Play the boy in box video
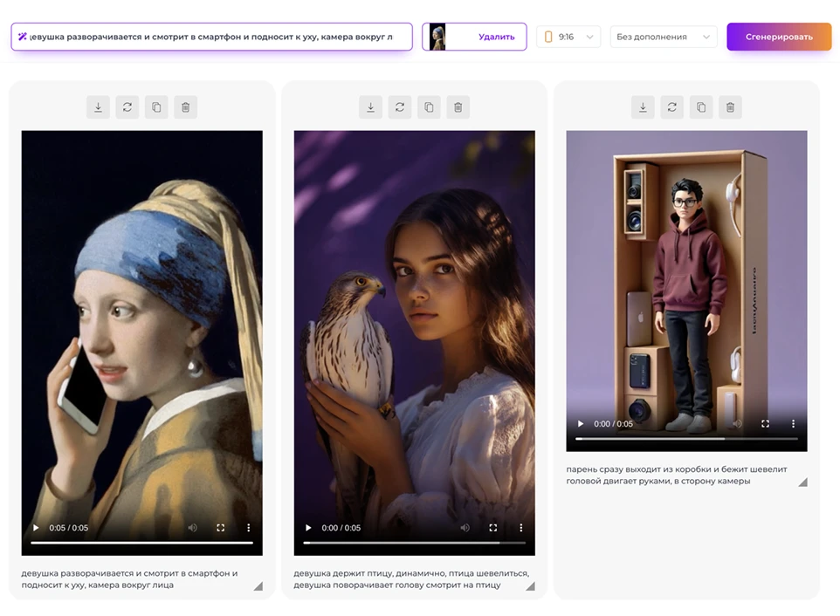This screenshot has width=840, height=616. coord(580,424)
